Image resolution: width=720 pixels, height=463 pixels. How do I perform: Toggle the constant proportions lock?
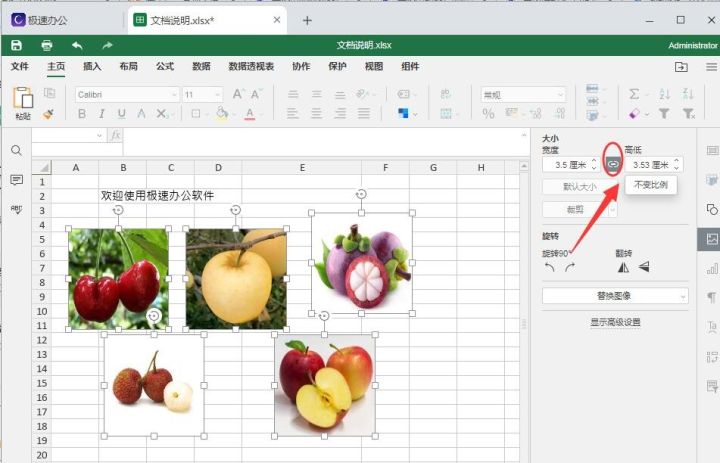coord(613,164)
